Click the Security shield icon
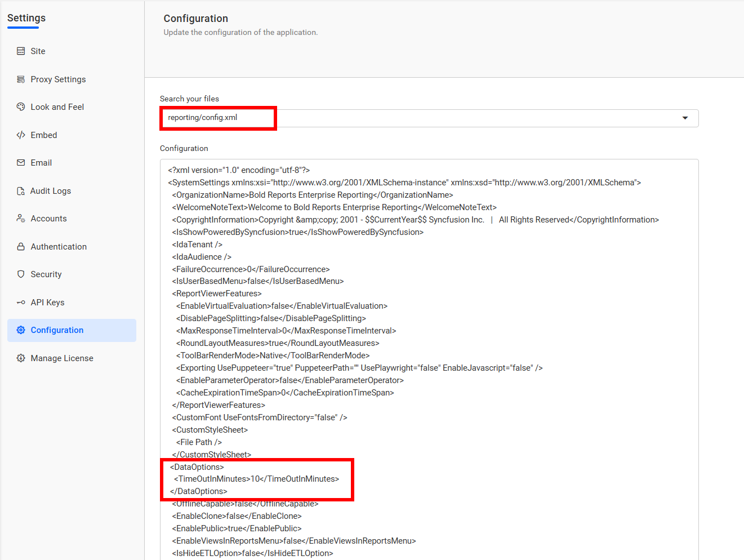Viewport: 744px width, 560px height. (x=21, y=274)
